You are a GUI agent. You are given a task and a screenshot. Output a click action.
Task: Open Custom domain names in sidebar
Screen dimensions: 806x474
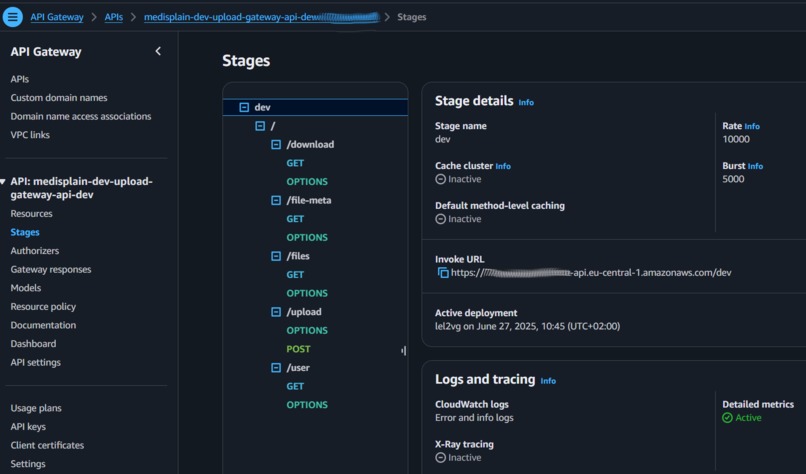point(59,98)
